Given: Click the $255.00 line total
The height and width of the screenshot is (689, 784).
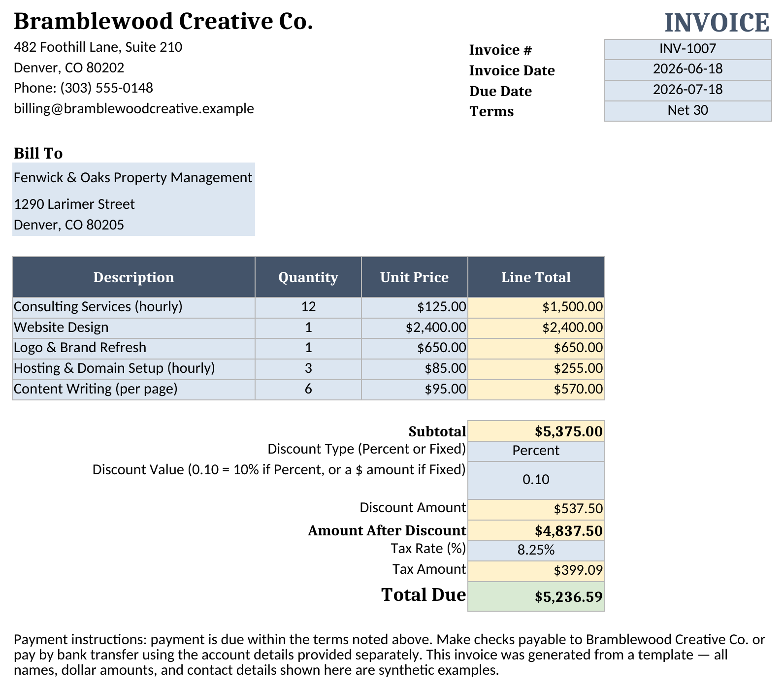Looking at the screenshot, I should [536, 369].
